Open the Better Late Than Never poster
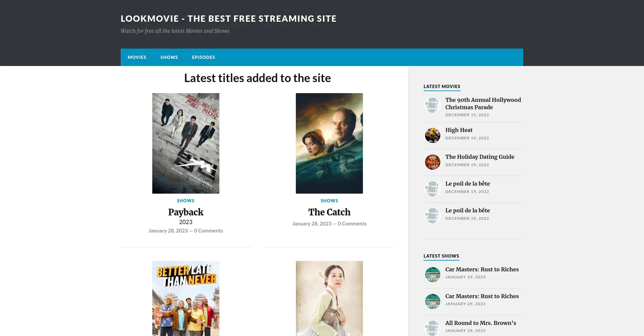The width and height of the screenshot is (644, 336). pos(186,298)
